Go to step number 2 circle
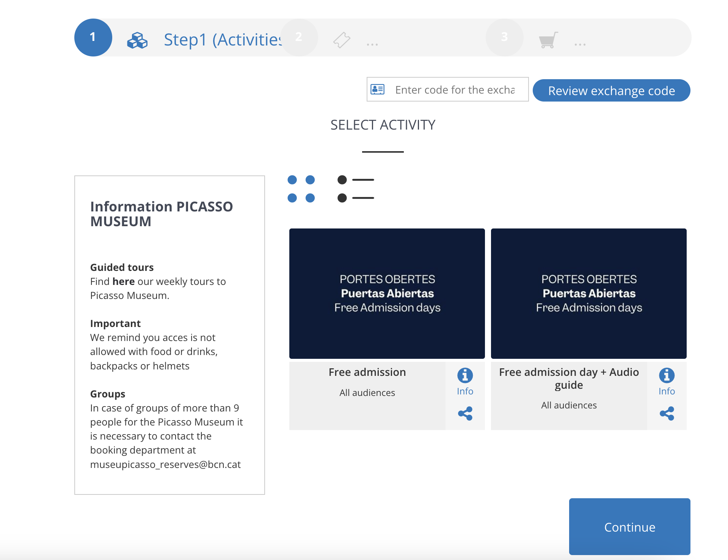728x560 pixels. (x=299, y=37)
